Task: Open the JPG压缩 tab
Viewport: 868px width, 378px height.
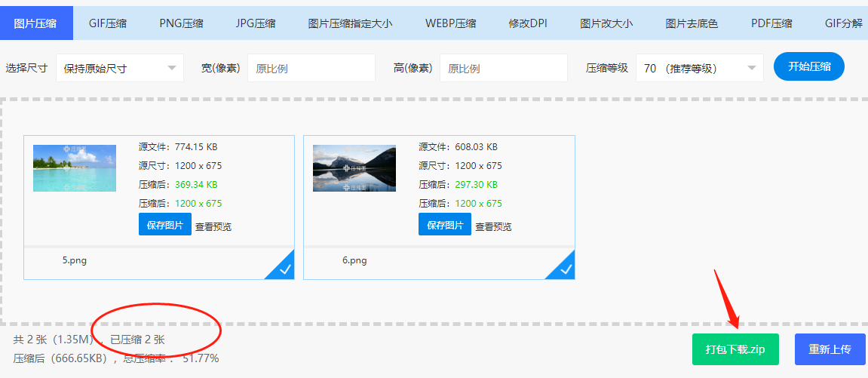Action: click(254, 23)
